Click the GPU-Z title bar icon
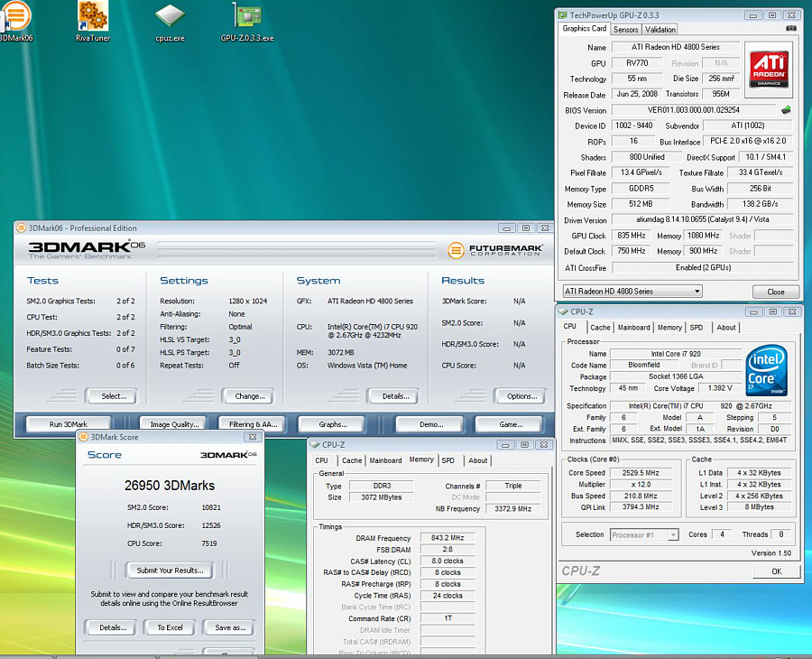812x659 pixels. (562, 15)
